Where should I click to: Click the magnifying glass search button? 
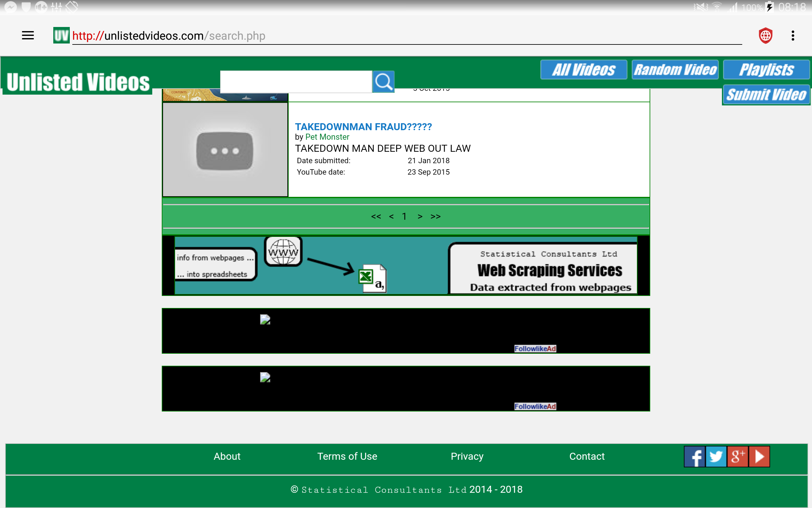(x=383, y=82)
